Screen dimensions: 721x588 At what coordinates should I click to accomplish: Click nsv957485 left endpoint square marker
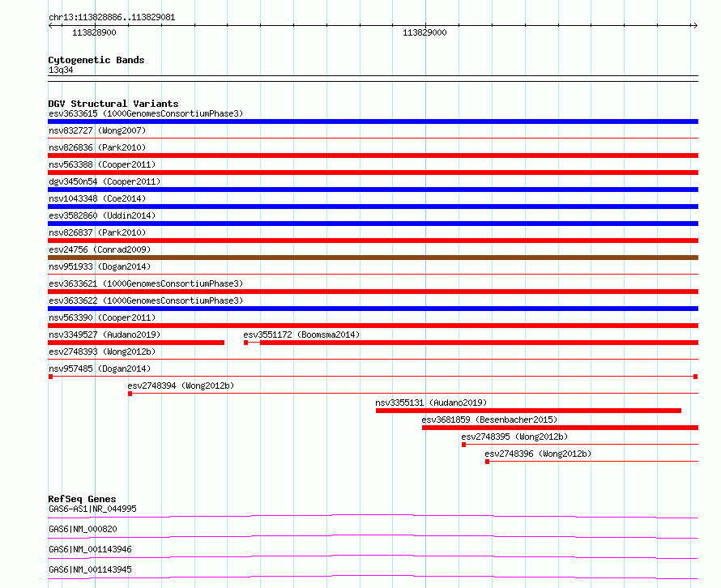(50, 377)
